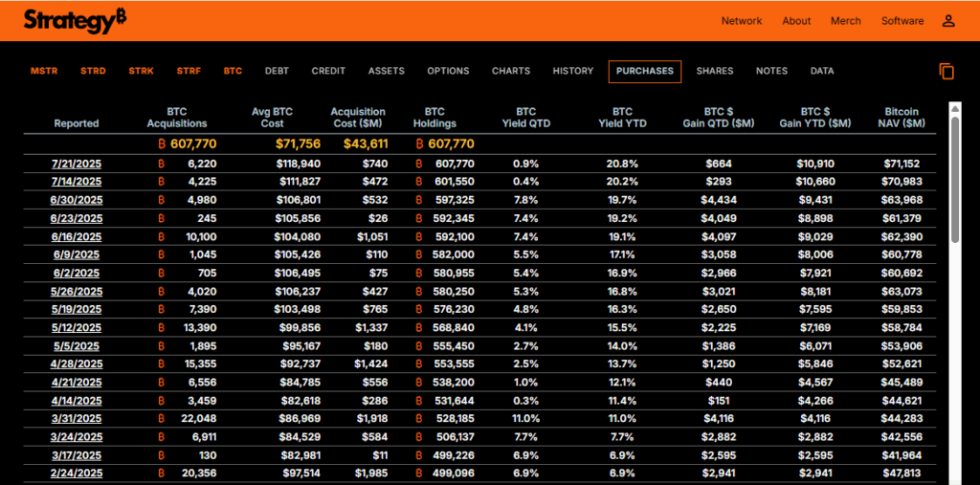Viewport: 980px width, 485px height.
Task: Click the BTC Yield QTD header
Action: (x=526, y=118)
